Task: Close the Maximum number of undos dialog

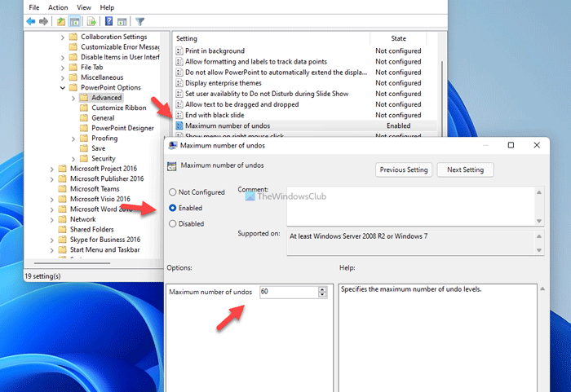Action: coord(537,145)
